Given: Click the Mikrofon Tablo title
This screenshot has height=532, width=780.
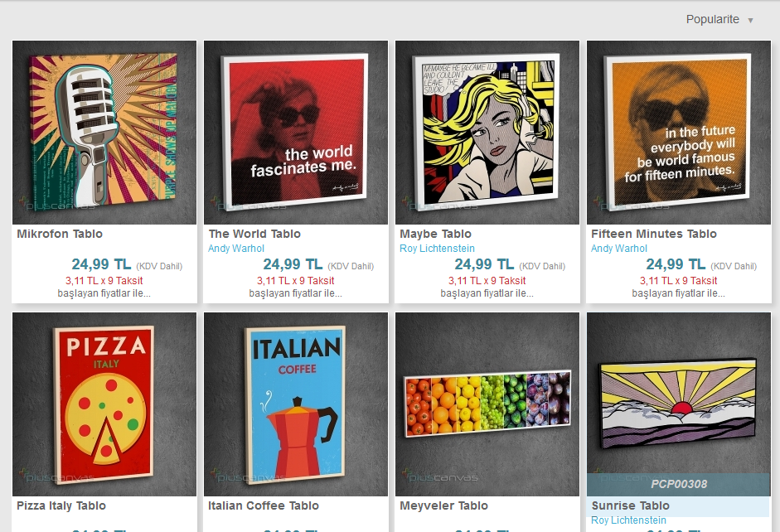Looking at the screenshot, I should (60, 234).
